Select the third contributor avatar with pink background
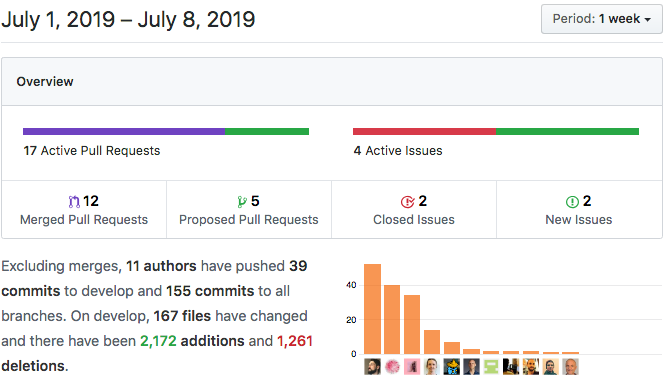The width and height of the screenshot is (665, 377). coord(412,367)
